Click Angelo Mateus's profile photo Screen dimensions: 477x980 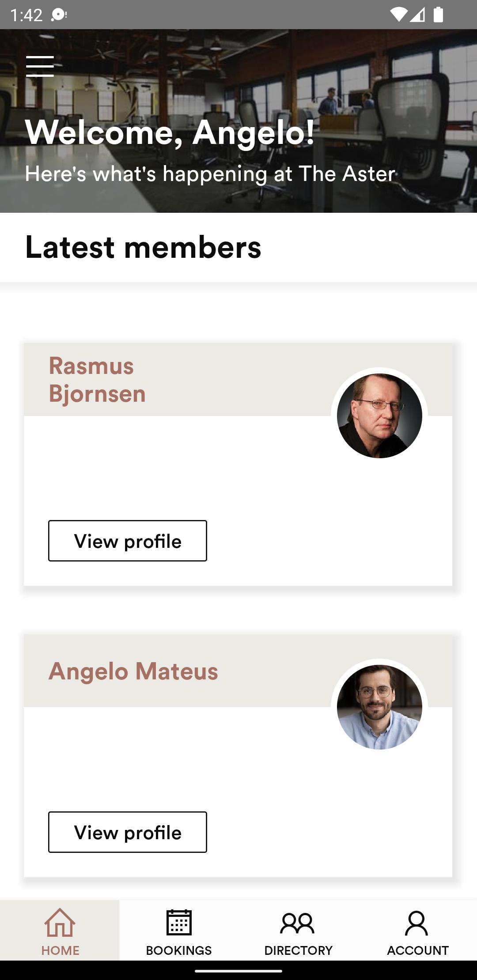point(379,707)
